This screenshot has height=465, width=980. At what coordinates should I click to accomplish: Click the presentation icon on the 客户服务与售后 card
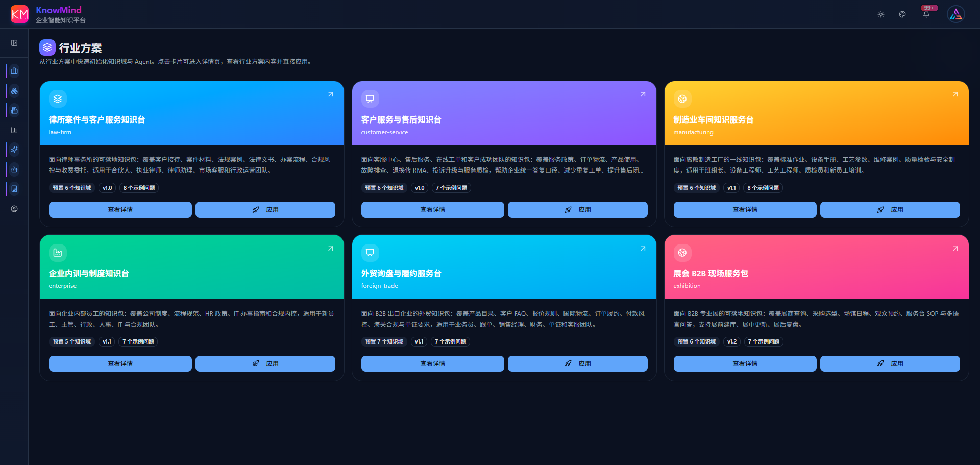coord(370,99)
